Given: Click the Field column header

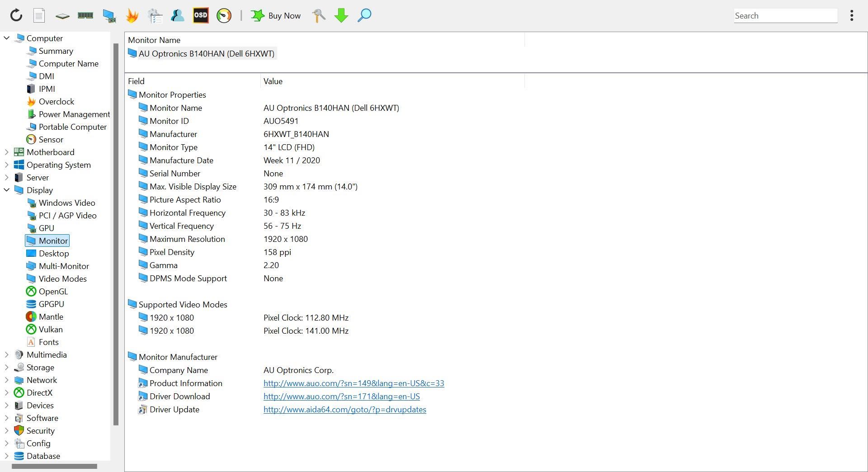Looking at the screenshot, I should [193, 81].
